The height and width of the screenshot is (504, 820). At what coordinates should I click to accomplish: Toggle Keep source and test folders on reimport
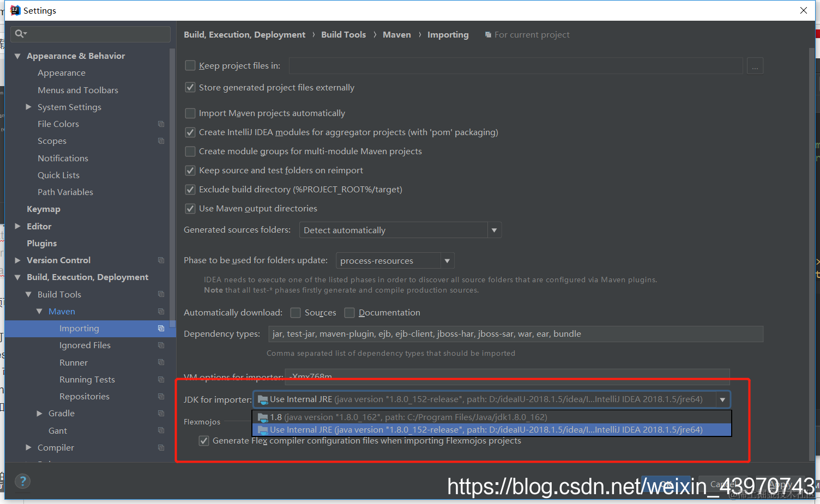click(x=190, y=170)
